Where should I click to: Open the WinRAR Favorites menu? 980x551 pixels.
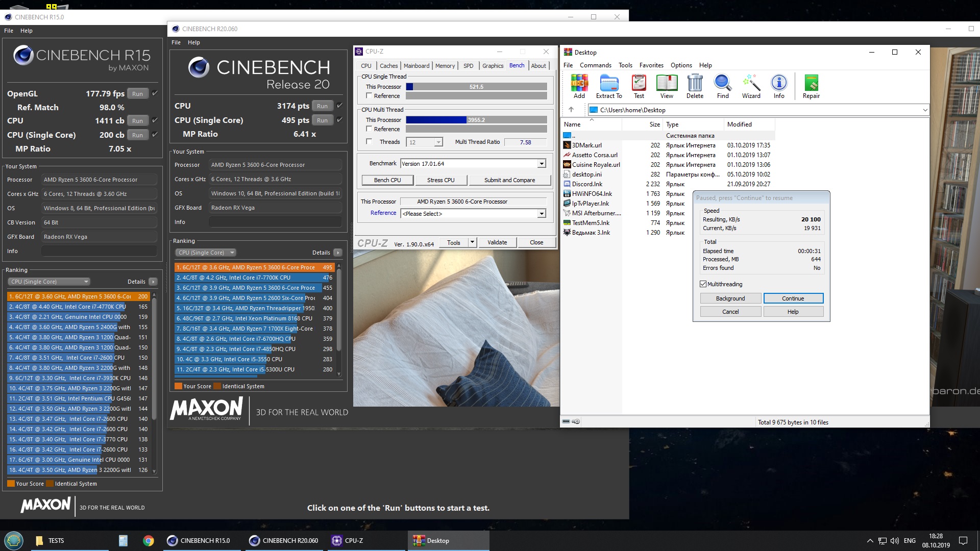pos(651,65)
